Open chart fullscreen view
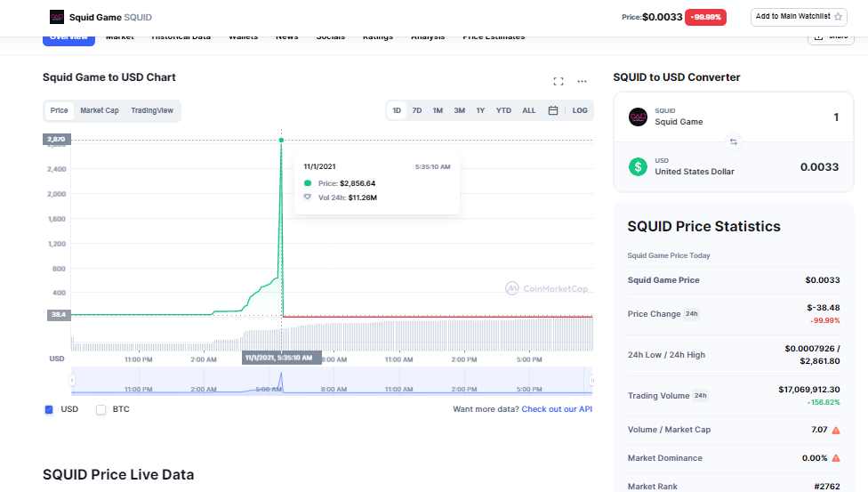Viewport: 868px width, 492px height. pos(559,81)
